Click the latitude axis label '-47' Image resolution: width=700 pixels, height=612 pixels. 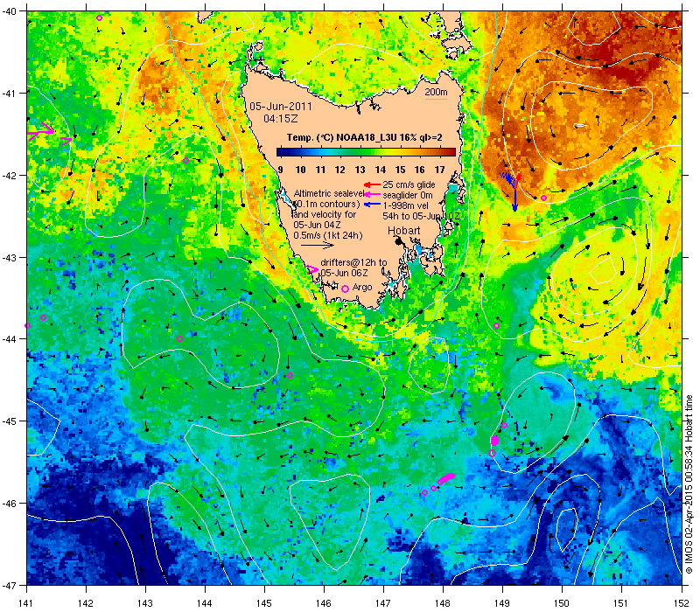point(8,585)
